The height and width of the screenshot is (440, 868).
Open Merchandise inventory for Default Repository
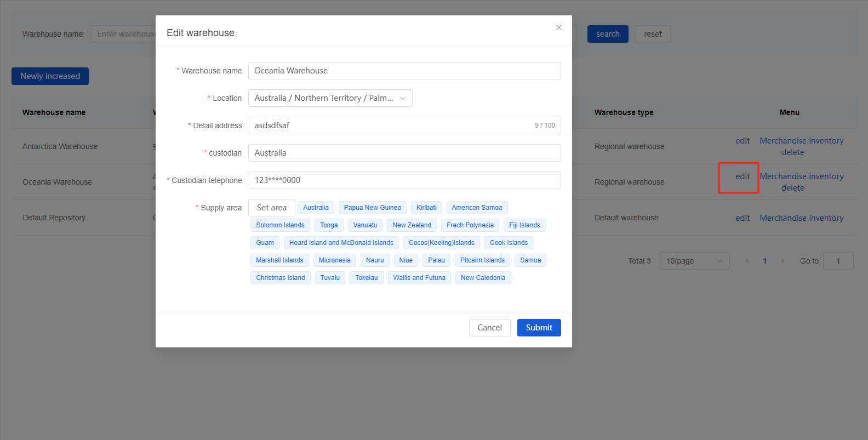pyautogui.click(x=802, y=218)
